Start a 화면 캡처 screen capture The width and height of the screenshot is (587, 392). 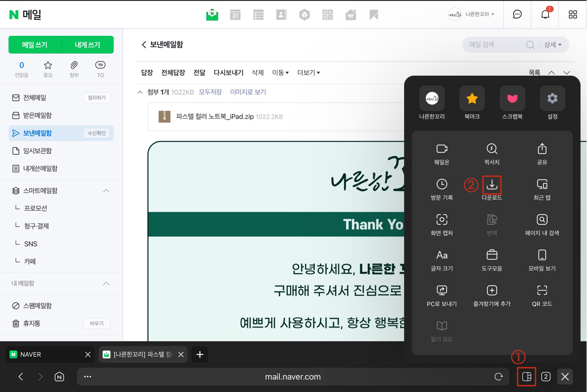[x=442, y=225]
